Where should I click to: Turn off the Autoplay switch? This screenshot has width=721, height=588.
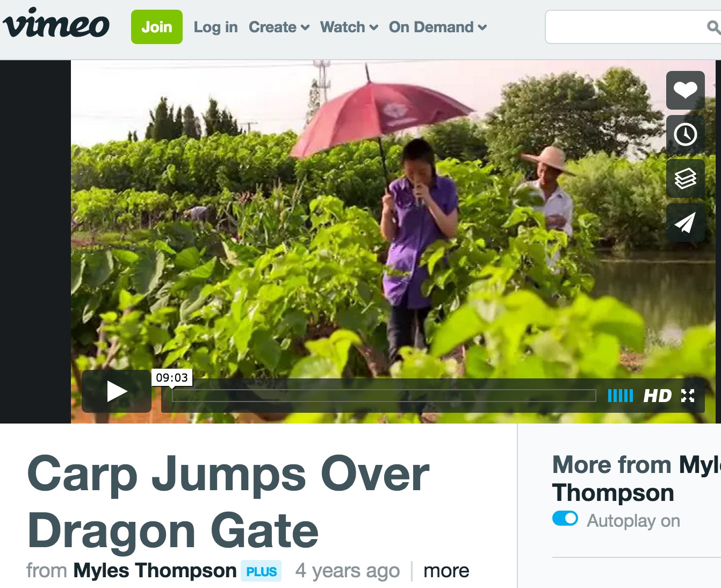coord(565,519)
